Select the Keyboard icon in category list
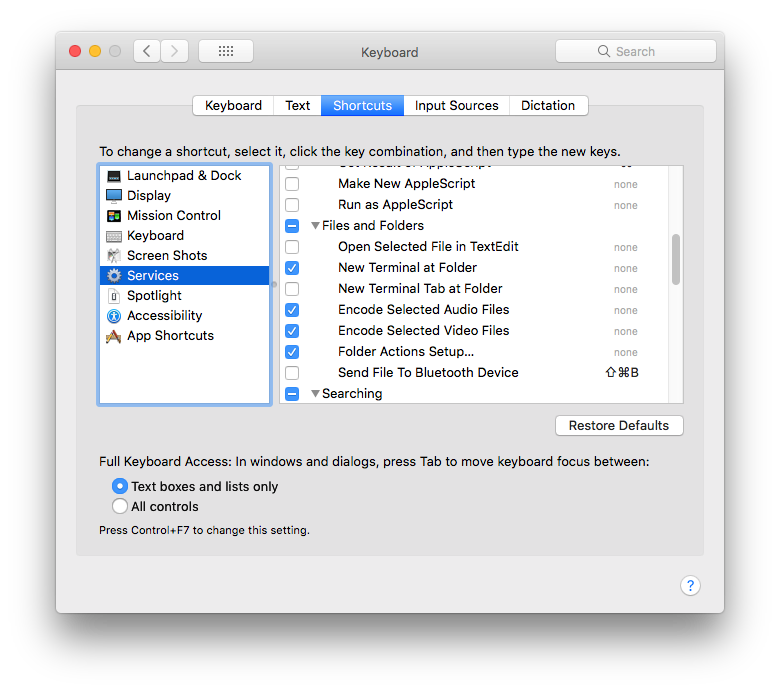Screen dimensions: 780x693 tap(114, 236)
